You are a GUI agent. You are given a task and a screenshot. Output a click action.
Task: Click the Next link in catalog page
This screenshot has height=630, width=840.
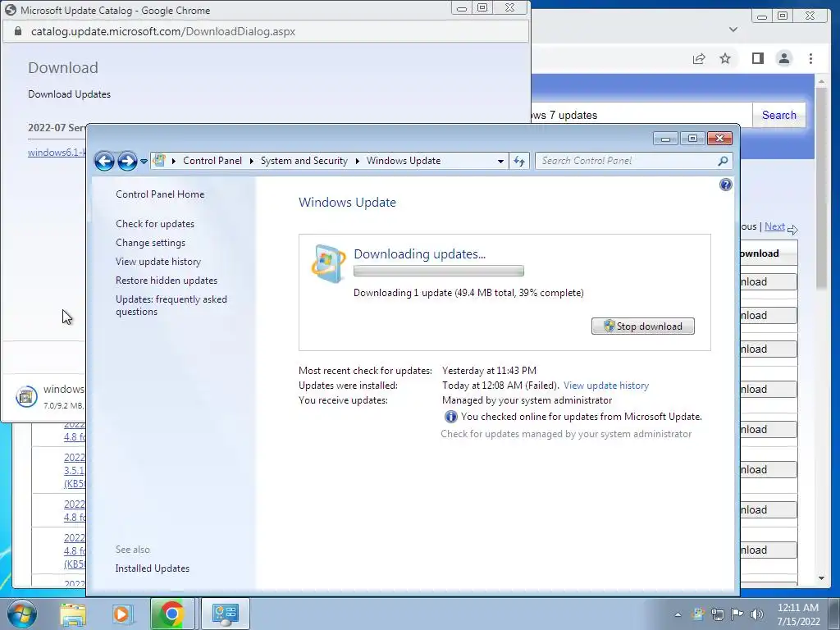click(x=774, y=226)
